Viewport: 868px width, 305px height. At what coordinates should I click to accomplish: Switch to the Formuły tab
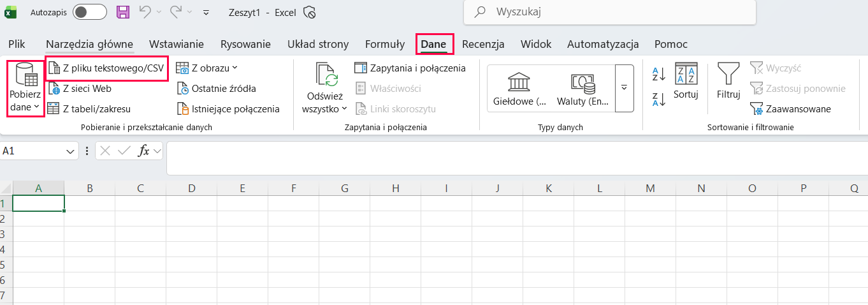pos(384,44)
